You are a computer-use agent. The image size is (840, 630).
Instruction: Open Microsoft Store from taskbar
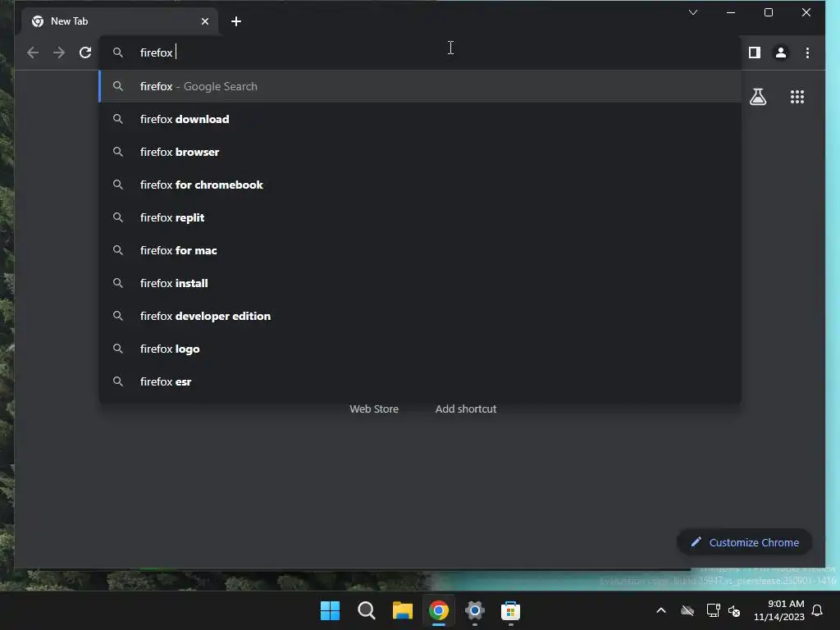coord(510,610)
